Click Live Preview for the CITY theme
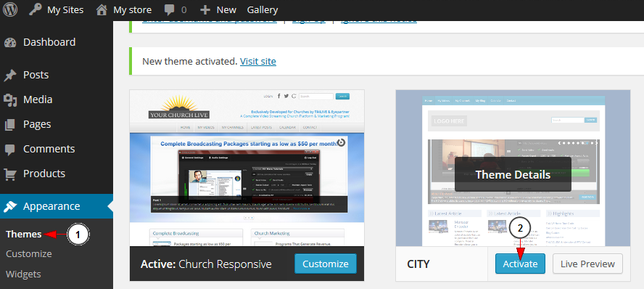The width and height of the screenshot is (644, 289). (587, 264)
